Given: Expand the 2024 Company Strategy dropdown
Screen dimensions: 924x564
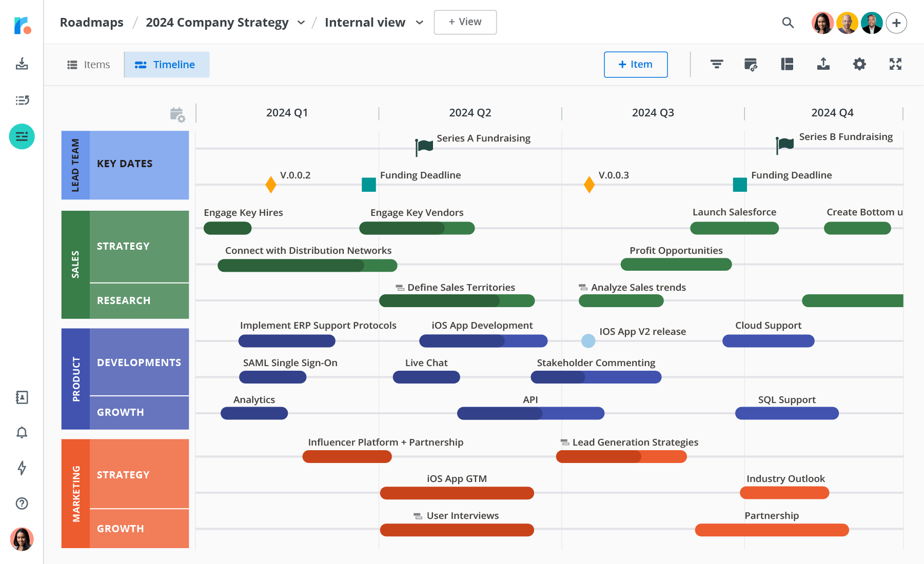Looking at the screenshot, I should (x=302, y=23).
